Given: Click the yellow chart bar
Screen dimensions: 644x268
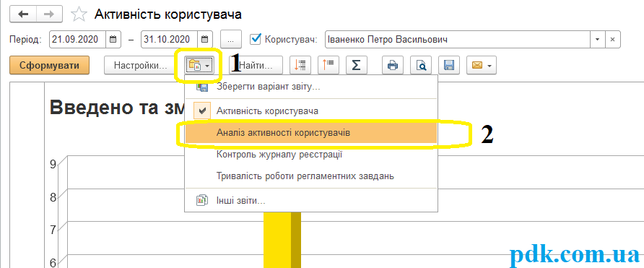Looking at the screenshot, I should 282,240.
